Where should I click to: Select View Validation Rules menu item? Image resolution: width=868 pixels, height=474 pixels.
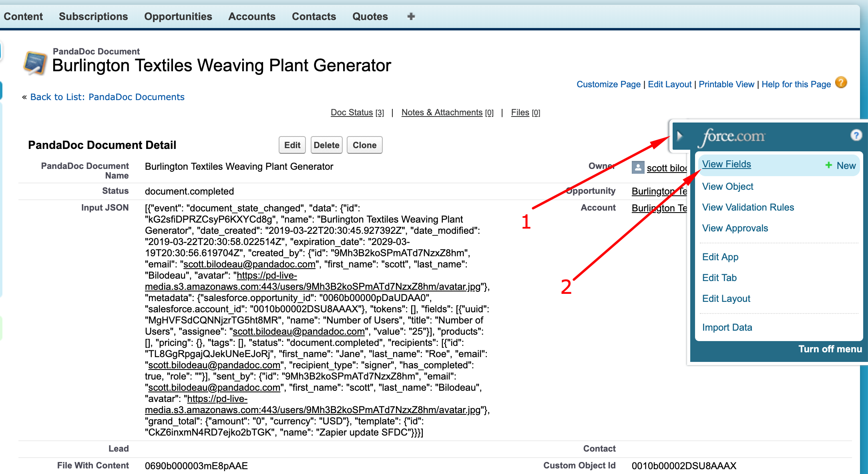[748, 207]
